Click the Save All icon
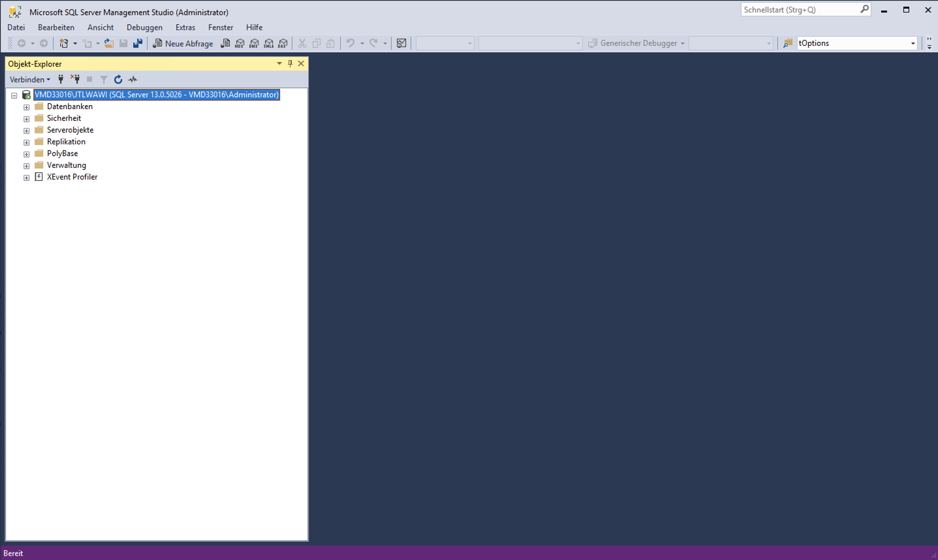 click(138, 43)
